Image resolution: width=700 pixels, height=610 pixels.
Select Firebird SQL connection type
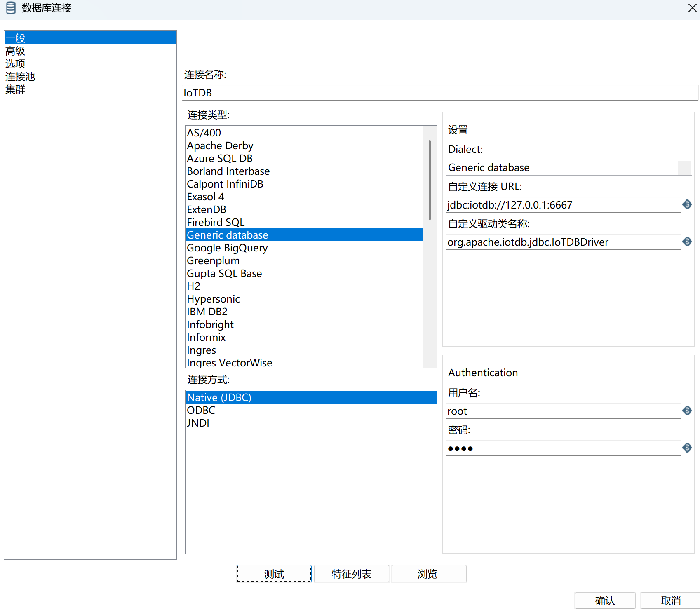[304, 222]
